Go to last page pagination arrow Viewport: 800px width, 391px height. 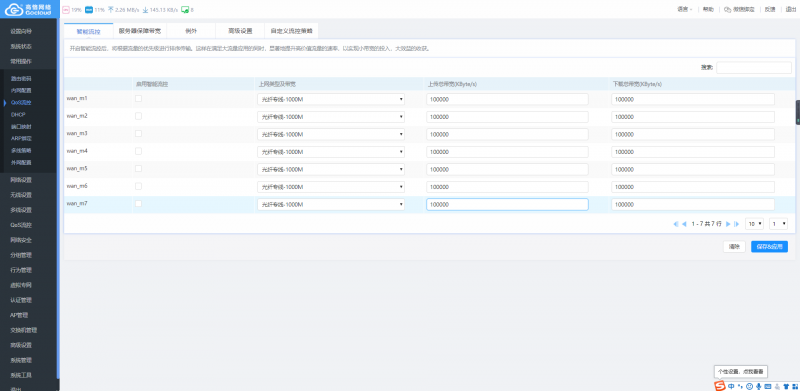tap(736, 224)
